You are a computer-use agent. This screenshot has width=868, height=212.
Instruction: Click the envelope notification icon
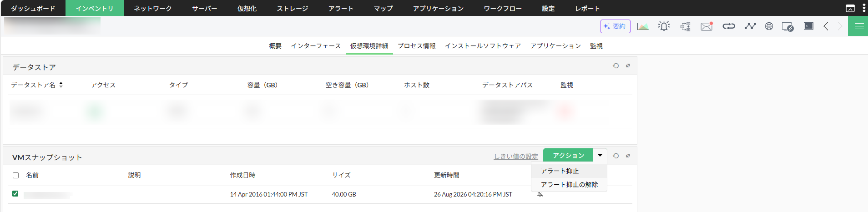click(x=707, y=26)
